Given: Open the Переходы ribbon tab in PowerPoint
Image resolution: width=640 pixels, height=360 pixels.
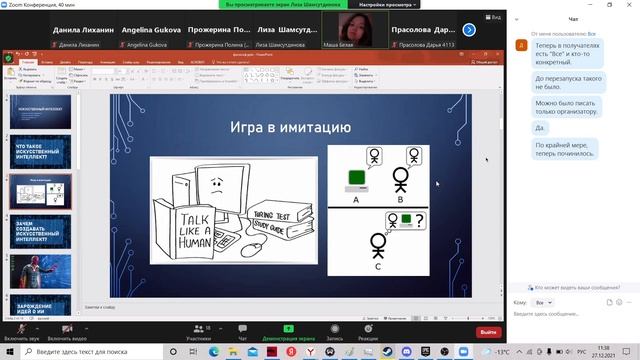Looking at the screenshot, I should (85, 62).
